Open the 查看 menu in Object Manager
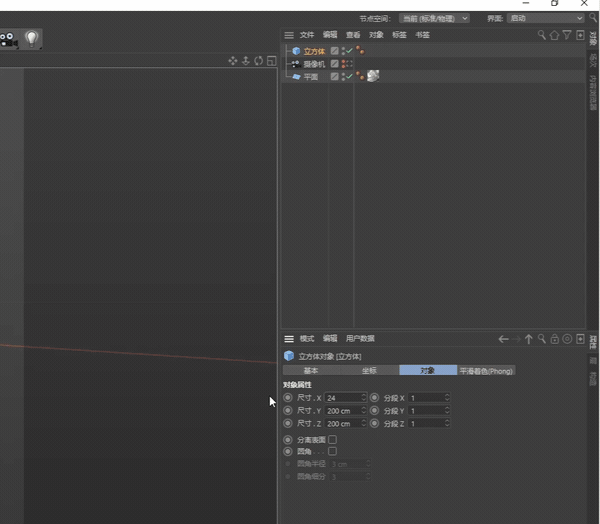This screenshot has height=524, width=600. click(353, 35)
